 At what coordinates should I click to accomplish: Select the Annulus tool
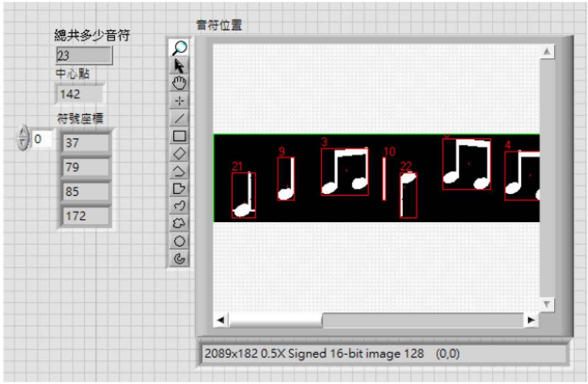pyautogui.click(x=179, y=259)
